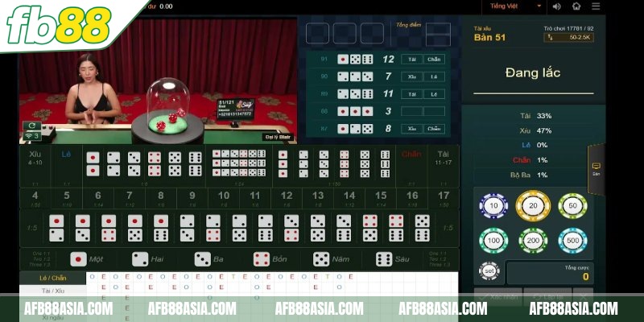The image size is (644, 322).
Task: Click the Bàn 51 table name
Action: pos(489,37)
